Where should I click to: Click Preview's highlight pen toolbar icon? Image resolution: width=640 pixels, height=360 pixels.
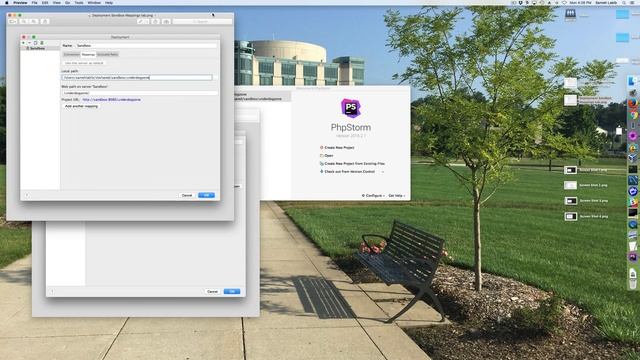tap(141, 21)
